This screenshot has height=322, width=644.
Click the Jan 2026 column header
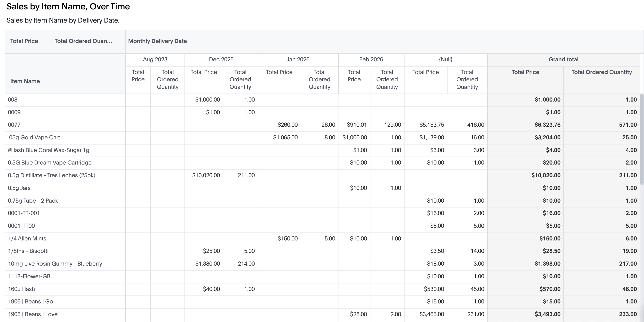pos(298,59)
